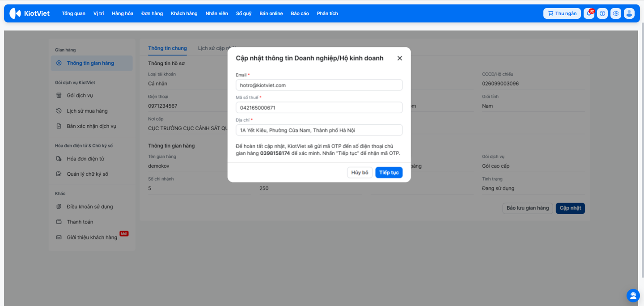Open the Nhân viên menu
Viewport: 644px width, 306px height.
point(217,13)
